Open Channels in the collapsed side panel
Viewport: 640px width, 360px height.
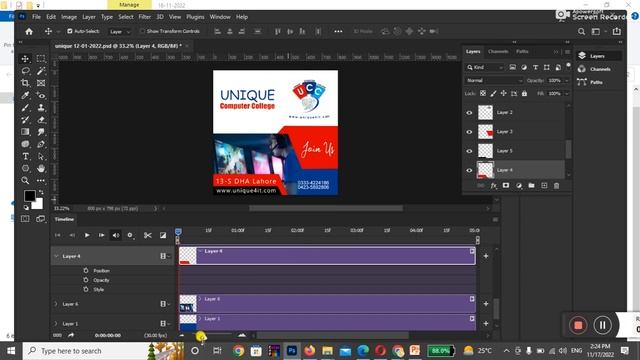click(599, 69)
